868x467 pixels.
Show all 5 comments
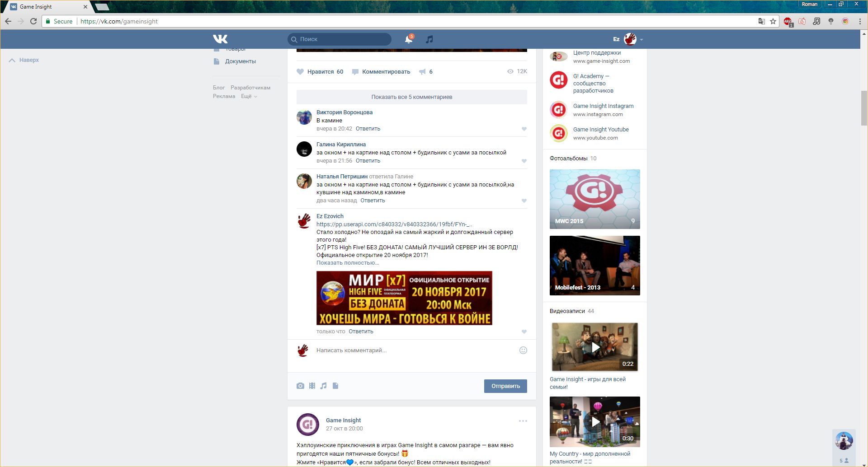411,97
